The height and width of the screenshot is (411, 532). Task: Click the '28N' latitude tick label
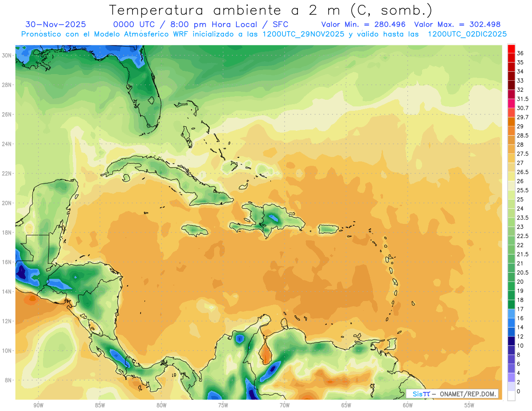coord(8,85)
